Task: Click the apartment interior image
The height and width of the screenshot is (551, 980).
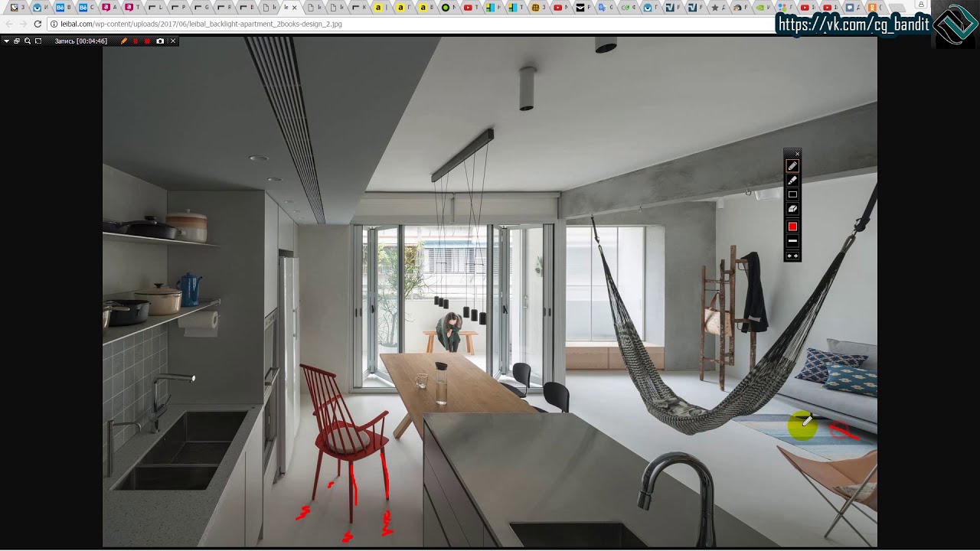Action: 490,291
